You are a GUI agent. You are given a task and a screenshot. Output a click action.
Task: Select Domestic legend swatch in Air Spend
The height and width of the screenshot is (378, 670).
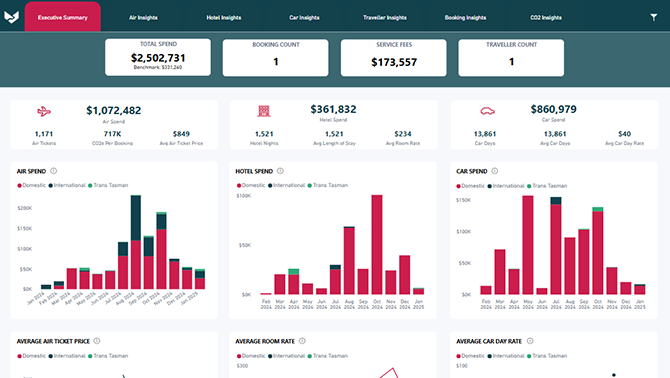(x=19, y=185)
